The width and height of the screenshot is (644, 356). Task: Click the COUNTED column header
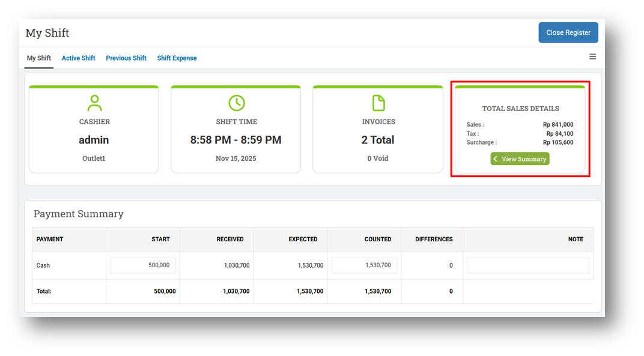(x=378, y=239)
